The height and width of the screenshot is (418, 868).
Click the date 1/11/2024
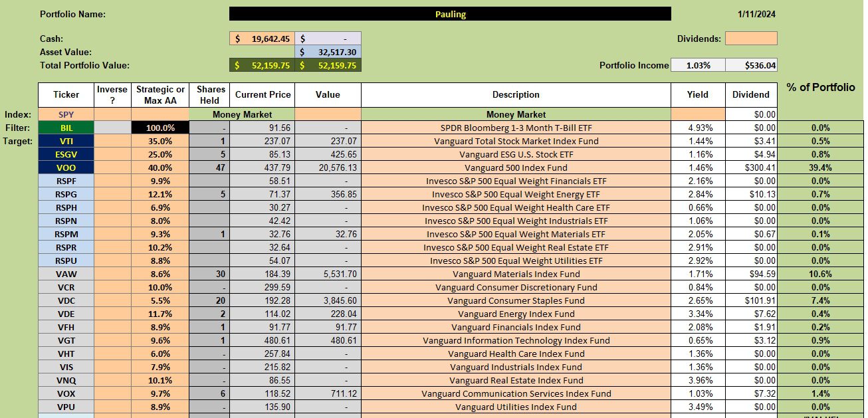(756, 14)
